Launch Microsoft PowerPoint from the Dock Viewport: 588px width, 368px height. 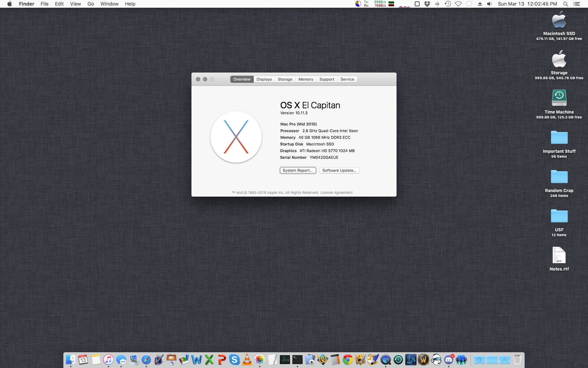(222, 360)
